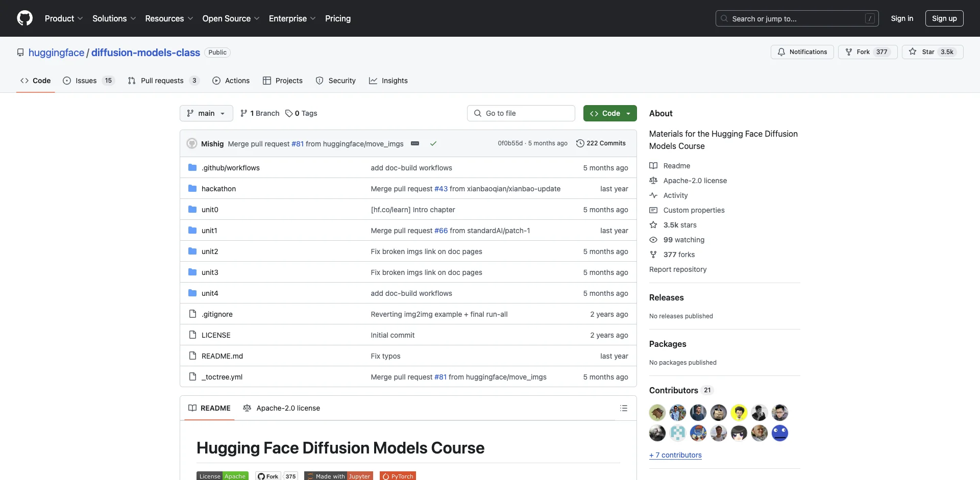This screenshot has height=480, width=980.
Task: Open commit hash 0f0b55d
Action: coord(510,143)
